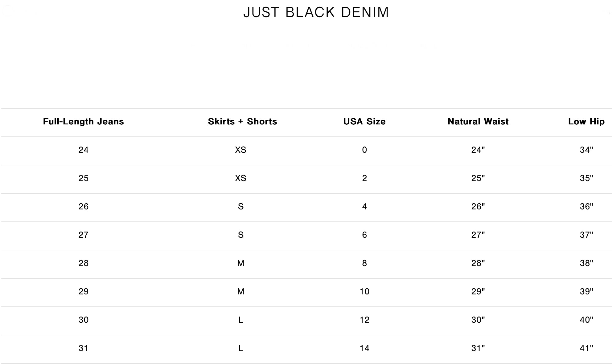
Task: Click the USA Size column header
Action: 364,122
